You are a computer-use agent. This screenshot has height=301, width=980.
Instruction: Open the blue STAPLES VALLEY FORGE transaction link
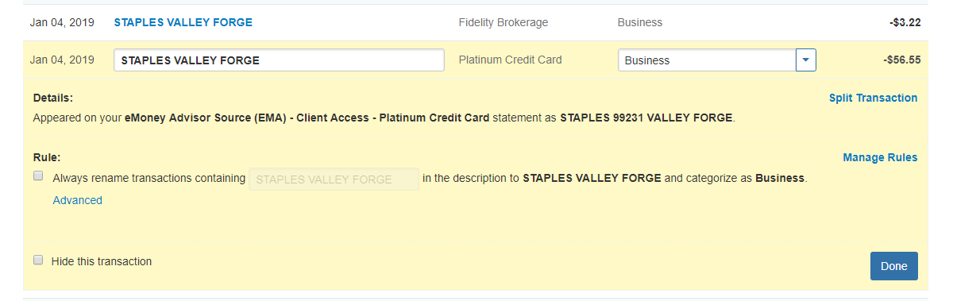(x=183, y=22)
